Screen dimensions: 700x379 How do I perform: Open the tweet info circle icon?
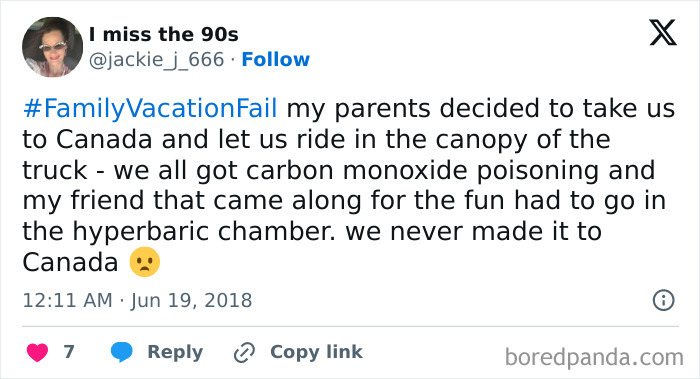coord(663,300)
